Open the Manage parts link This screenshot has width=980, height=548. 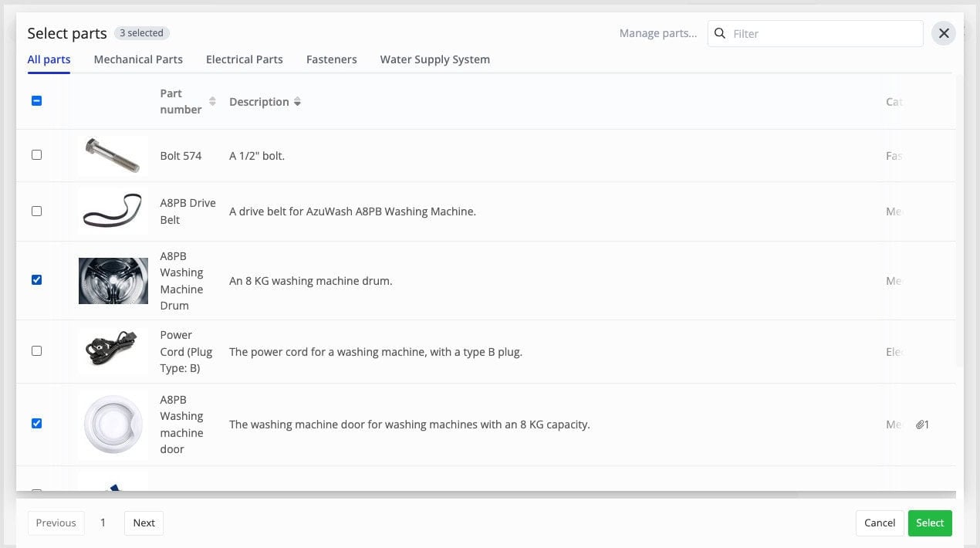point(657,33)
